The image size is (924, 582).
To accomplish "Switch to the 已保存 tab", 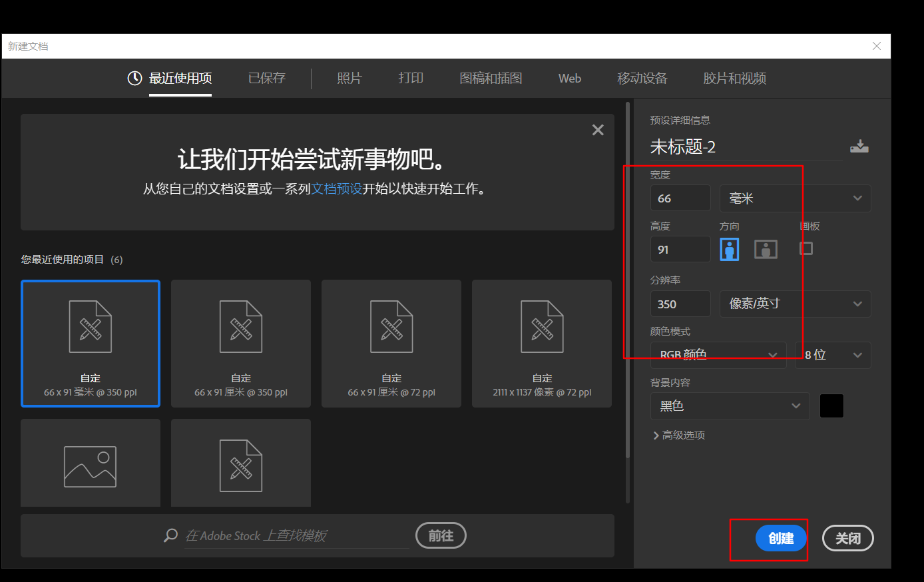I will (x=266, y=78).
